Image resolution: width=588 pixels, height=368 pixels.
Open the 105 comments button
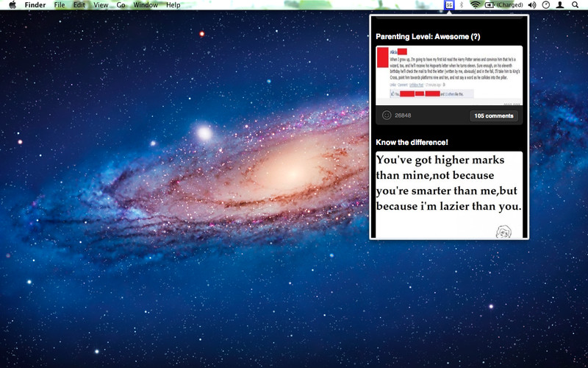tap(493, 116)
